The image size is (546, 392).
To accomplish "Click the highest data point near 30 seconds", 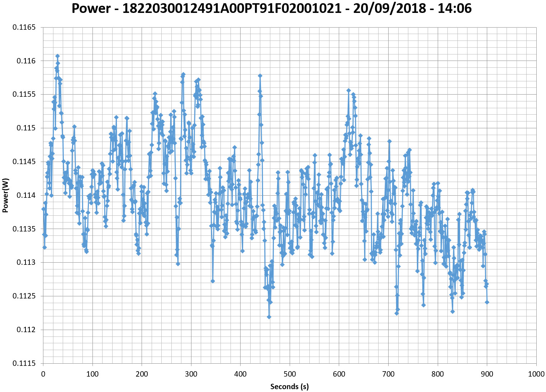I will 57,56.
